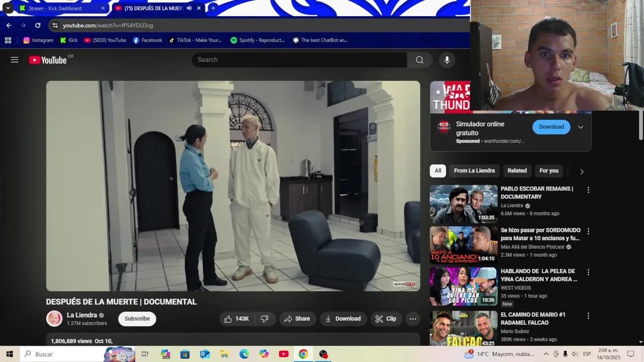This screenshot has height=362, width=644.
Task: Expand the sponsored ad chevron
Action: click(x=581, y=127)
